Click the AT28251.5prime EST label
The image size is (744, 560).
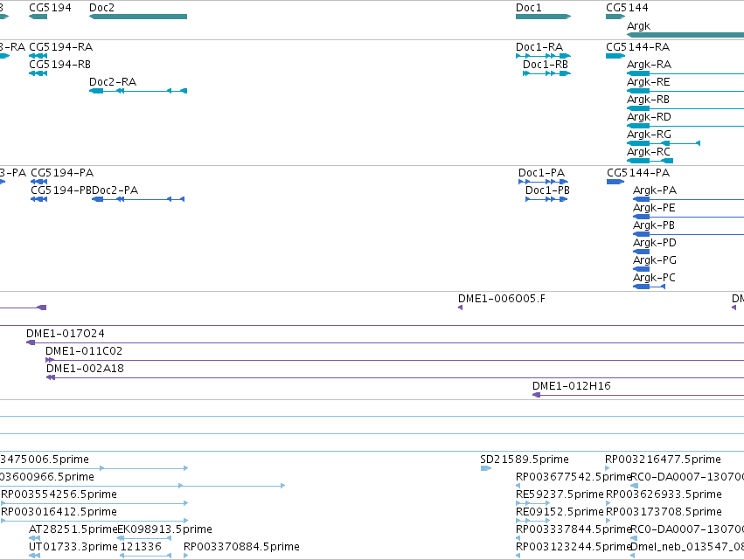(x=73, y=529)
